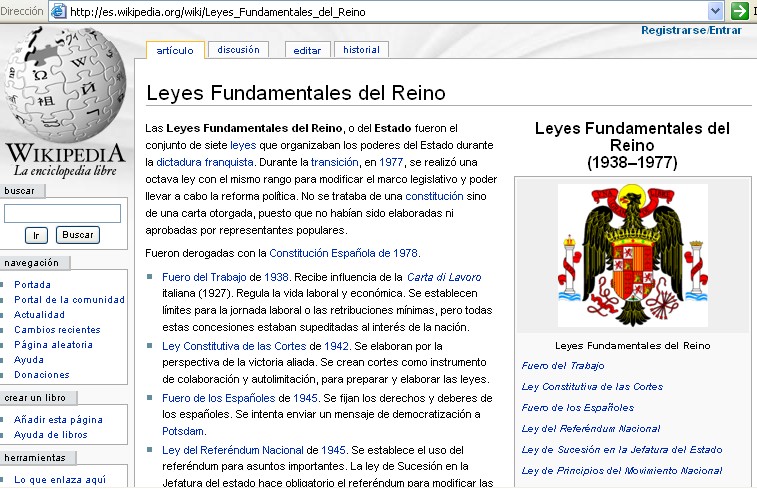
Task: Click the 'WIKIPEDIA La enciclopedia libre' wordmark
Action: 65,160
